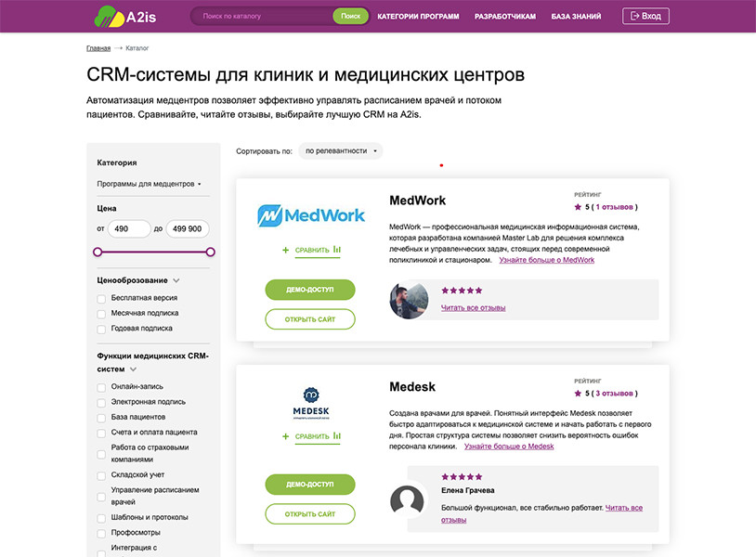This screenshot has width=756, height=557.
Task: Click MedWork Открыть сайт button
Action: pos(310,319)
